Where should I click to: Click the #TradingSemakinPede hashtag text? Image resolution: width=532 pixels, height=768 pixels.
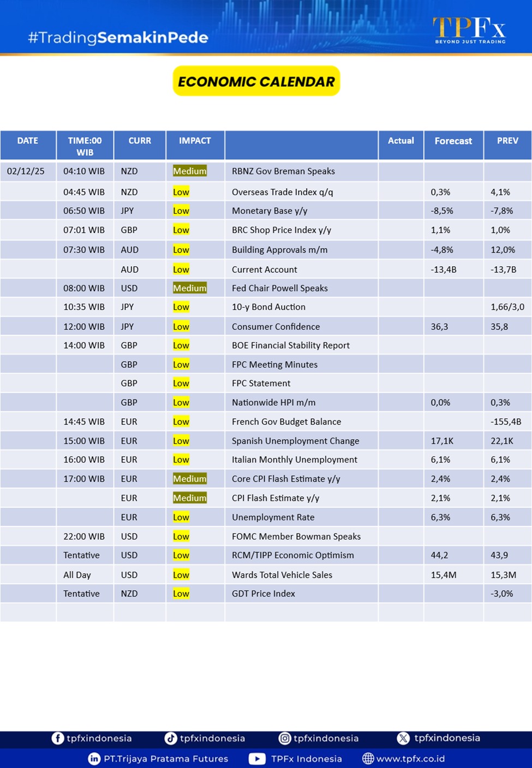pos(118,38)
